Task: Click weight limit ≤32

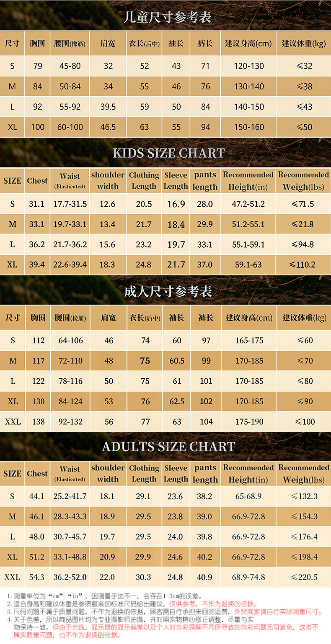Action: (304, 66)
